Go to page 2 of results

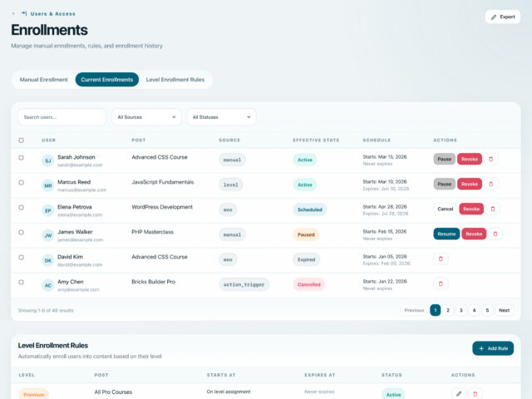[448, 310]
